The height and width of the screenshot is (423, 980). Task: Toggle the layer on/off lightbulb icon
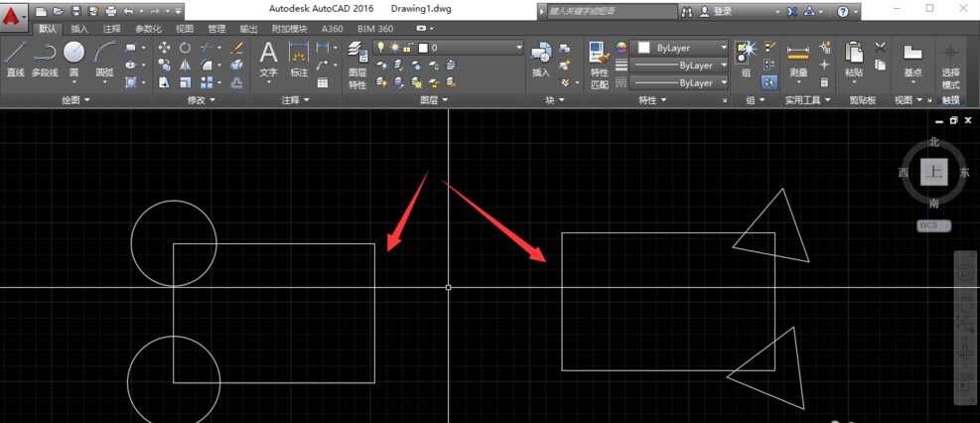click(380, 48)
